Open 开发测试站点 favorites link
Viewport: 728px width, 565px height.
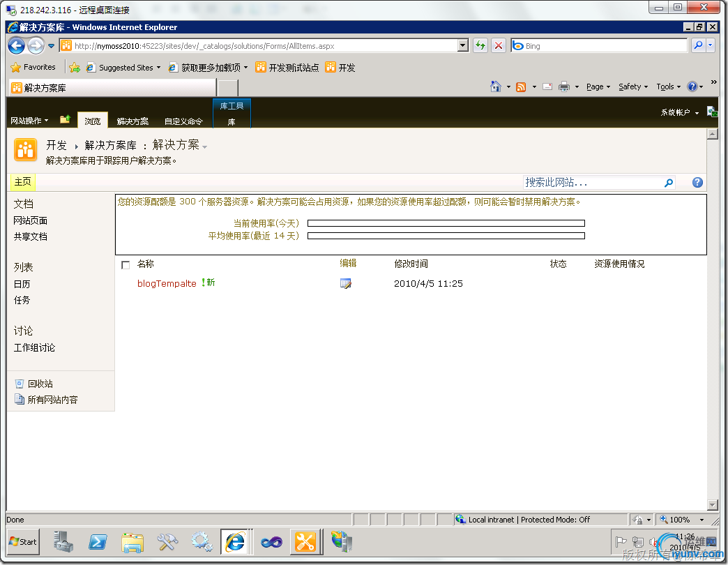coord(287,68)
